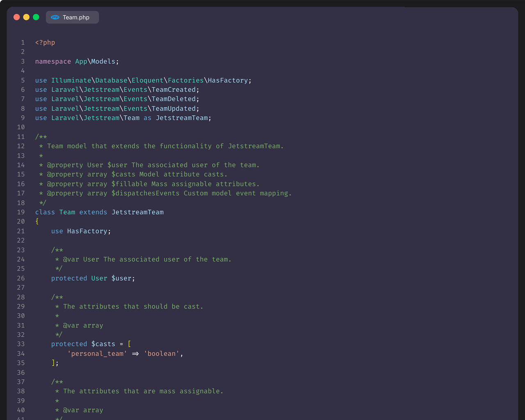Click the opening brace on line 20
Viewport: 525px width, 420px height.
tap(37, 221)
